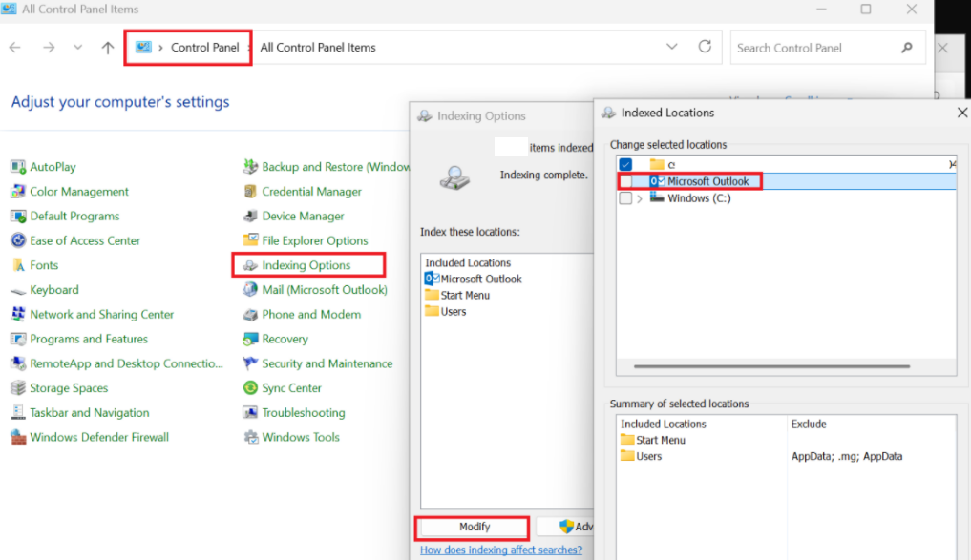Go back using the back arrow

click(x=15, y=47)
